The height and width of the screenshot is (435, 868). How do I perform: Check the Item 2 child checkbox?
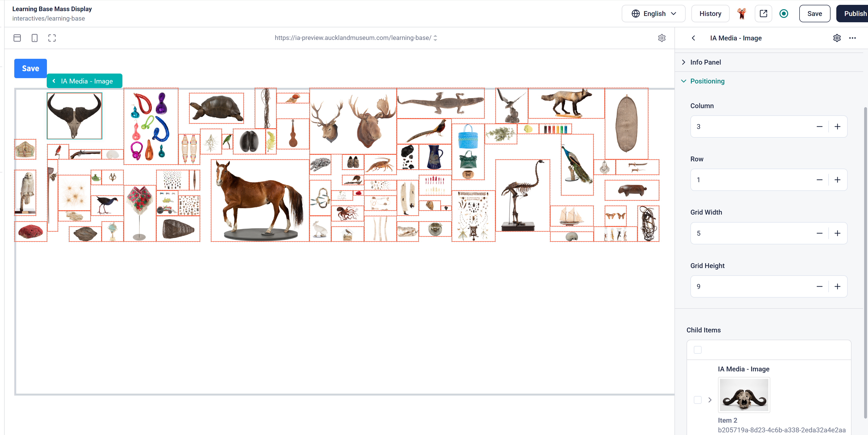click(697, 400)
